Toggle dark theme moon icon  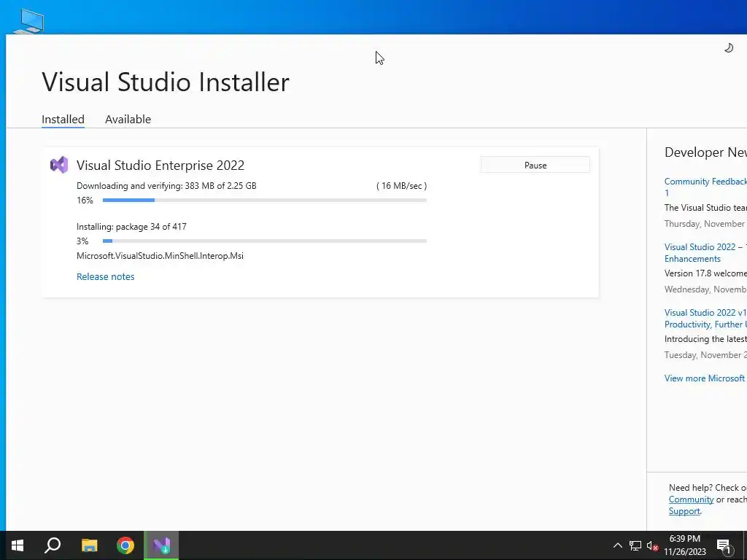[729, 47]
